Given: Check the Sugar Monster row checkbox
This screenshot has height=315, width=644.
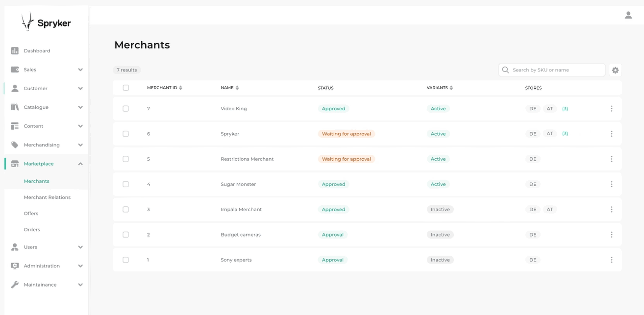Looking at the screenshot, I should [x=126, y=184].
